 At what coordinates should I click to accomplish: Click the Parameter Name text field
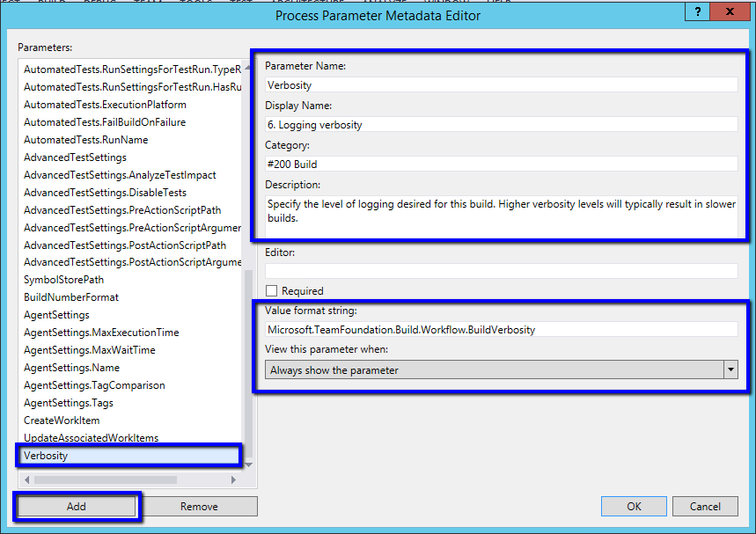click(x=502, y=84)
